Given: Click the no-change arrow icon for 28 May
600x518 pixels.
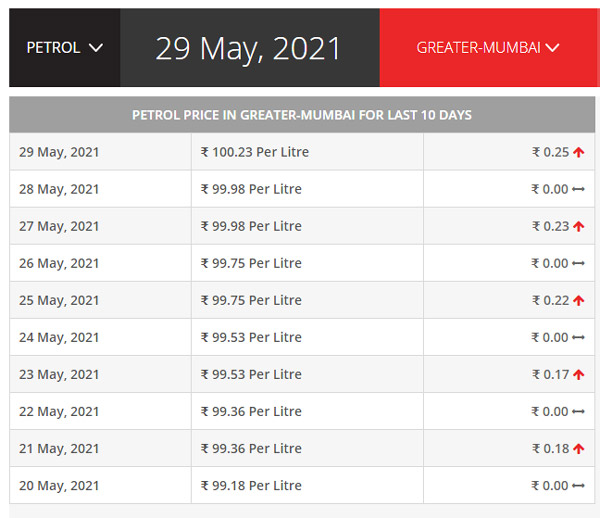Looking at the screenshot, I should 578,190.
